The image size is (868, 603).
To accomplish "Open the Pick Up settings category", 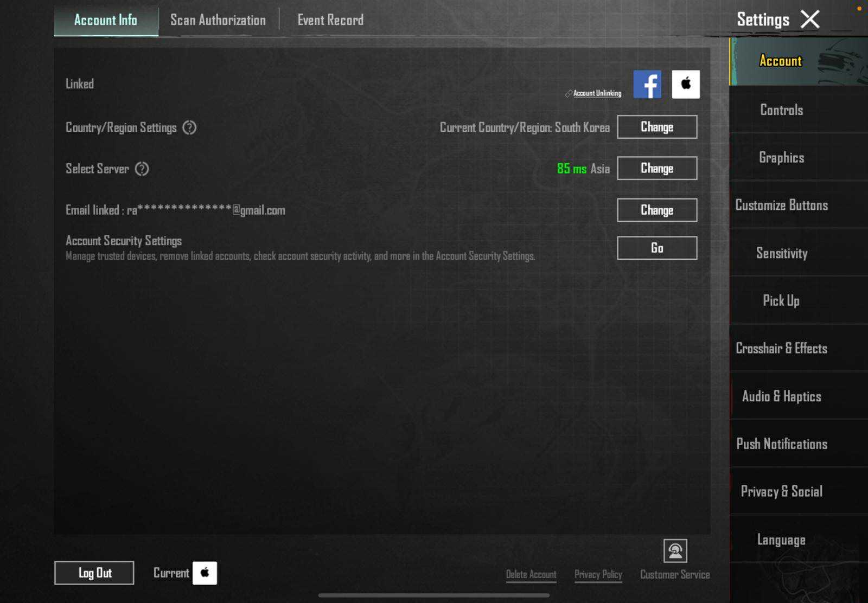I will click(799, 301).
